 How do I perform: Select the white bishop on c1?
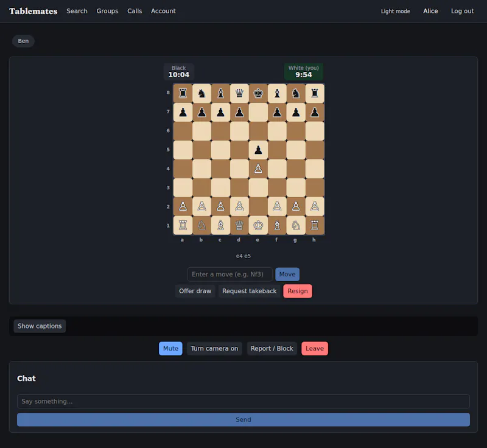(x=220, y=225)
